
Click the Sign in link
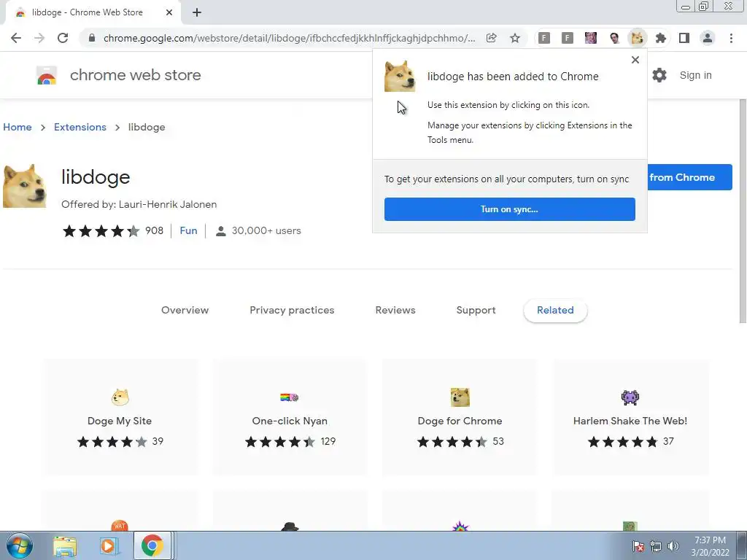695,75
